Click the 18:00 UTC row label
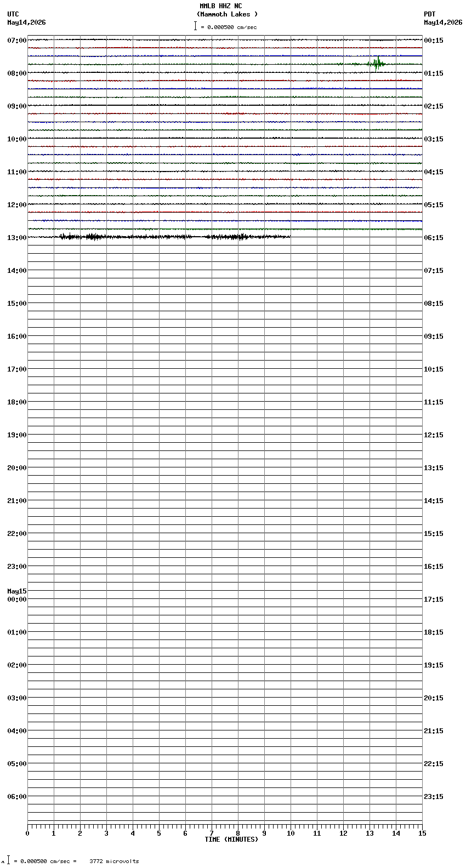 [x=17, y=402]
